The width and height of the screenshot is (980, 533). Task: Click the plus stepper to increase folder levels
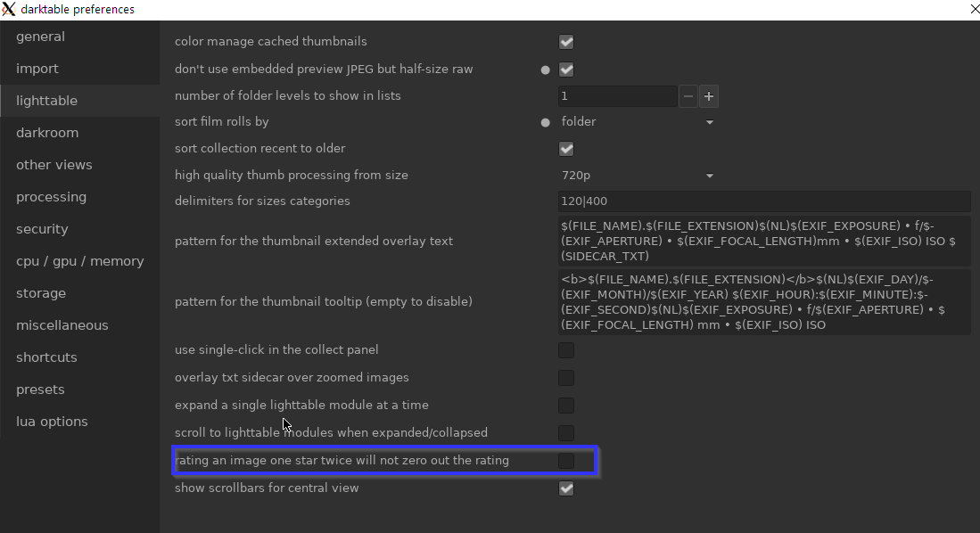coord(708,95)
